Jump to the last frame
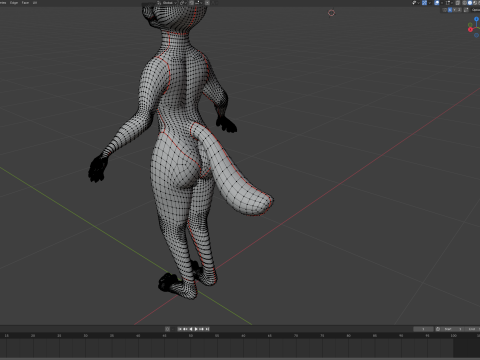Image resolution: width=480 pixels, height=360 pixels. (x=207, y=329)
